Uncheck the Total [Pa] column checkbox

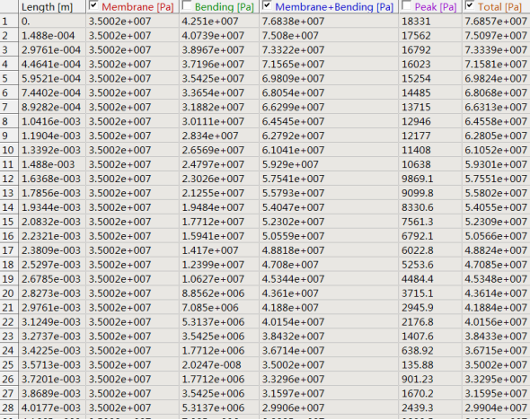click(x=470, y=5)
